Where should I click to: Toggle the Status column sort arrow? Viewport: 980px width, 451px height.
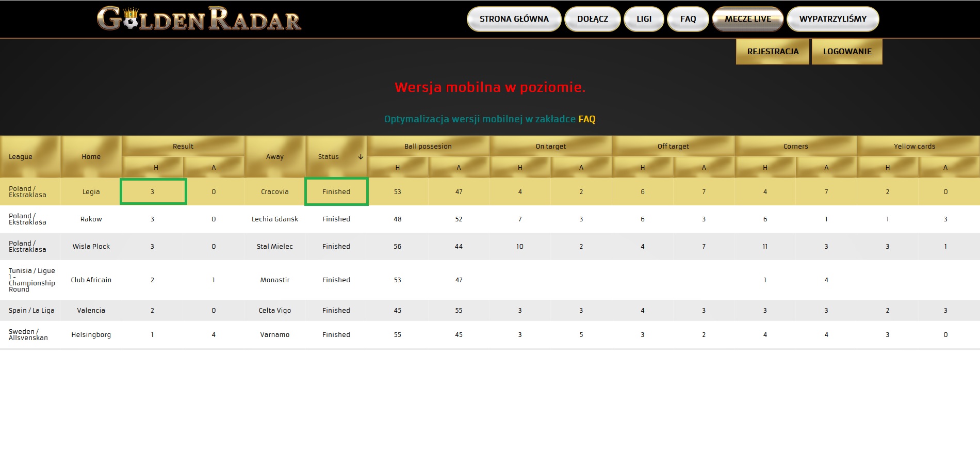pos(361,157)
